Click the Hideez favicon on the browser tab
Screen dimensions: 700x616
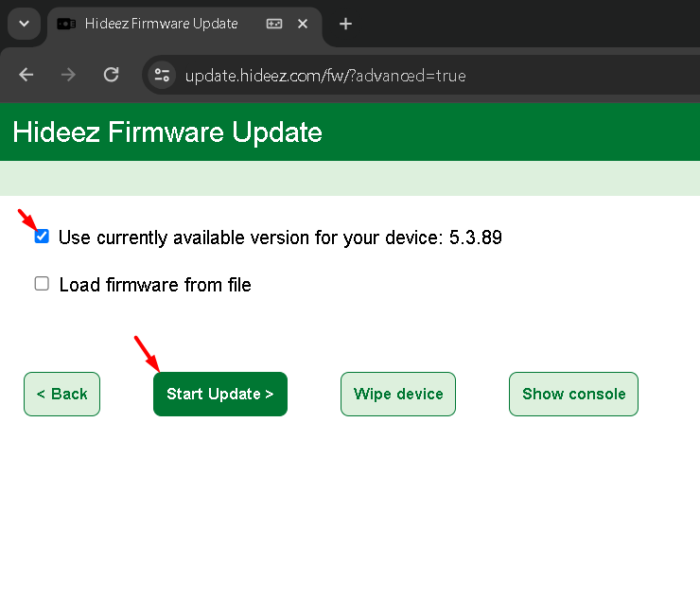(66, 24)
